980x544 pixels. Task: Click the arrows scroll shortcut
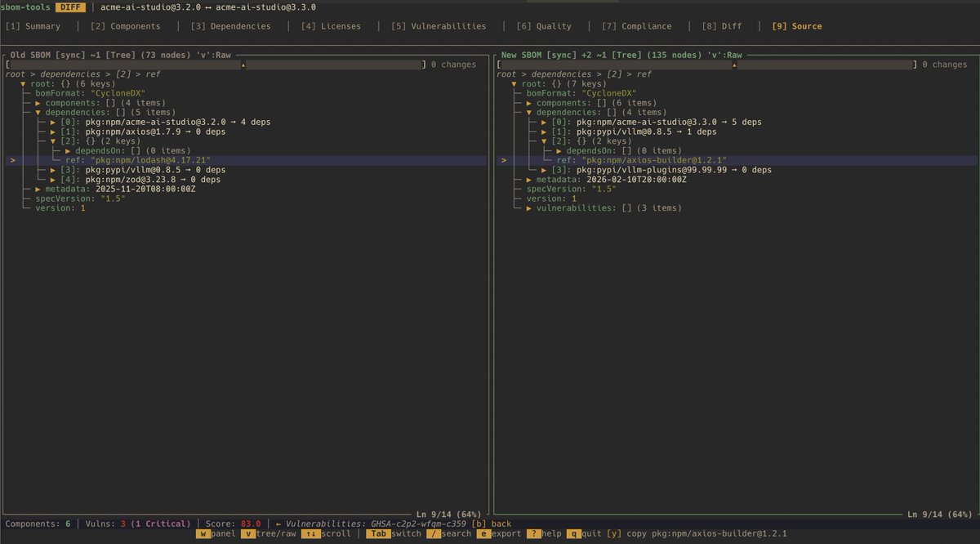point(326,534)
